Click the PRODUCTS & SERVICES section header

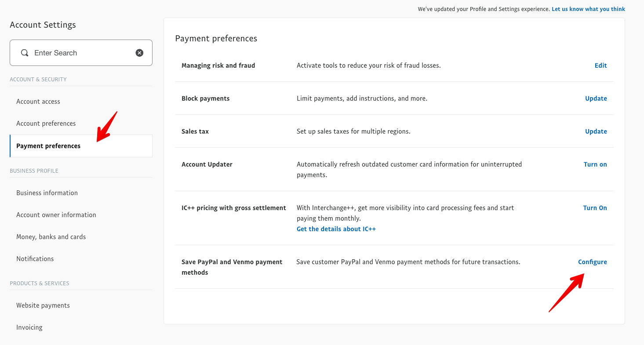pos(40,283)
